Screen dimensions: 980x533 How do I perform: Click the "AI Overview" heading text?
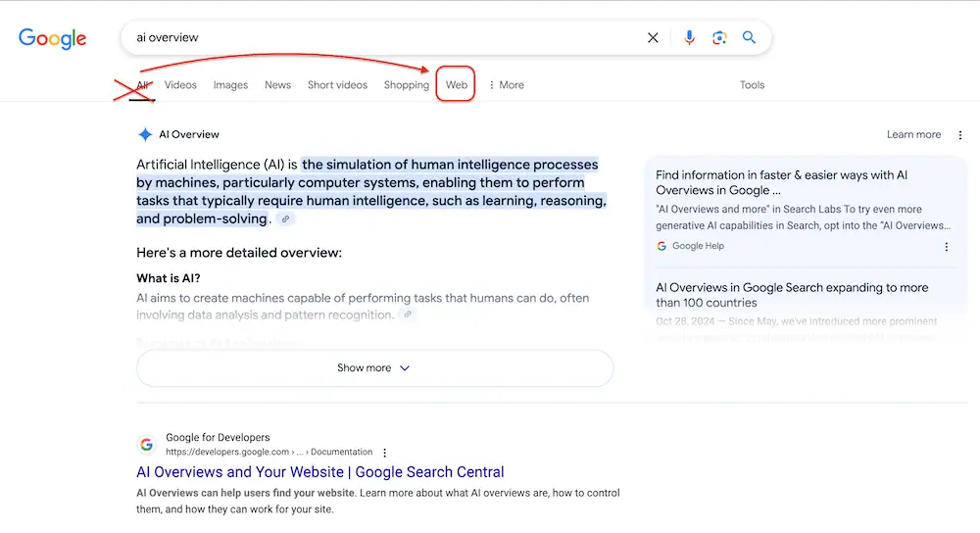tap(189, 134)
